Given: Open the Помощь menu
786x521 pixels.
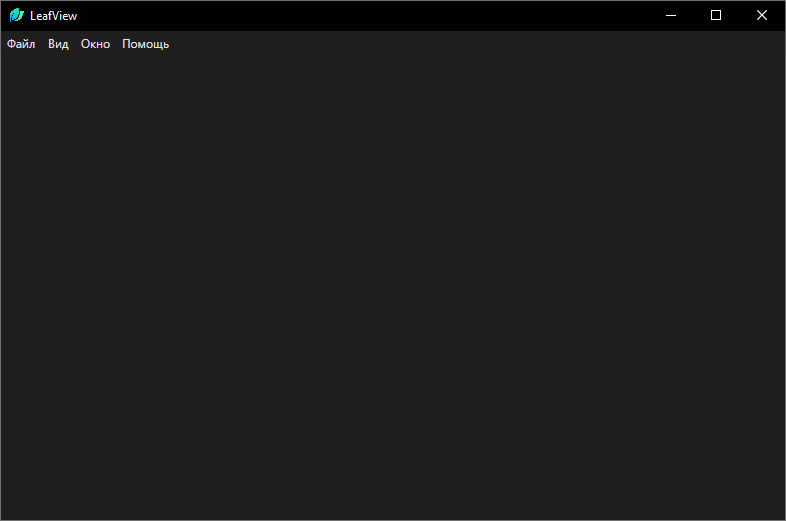Looking at the screenshot, I should [x=145, y=44].
